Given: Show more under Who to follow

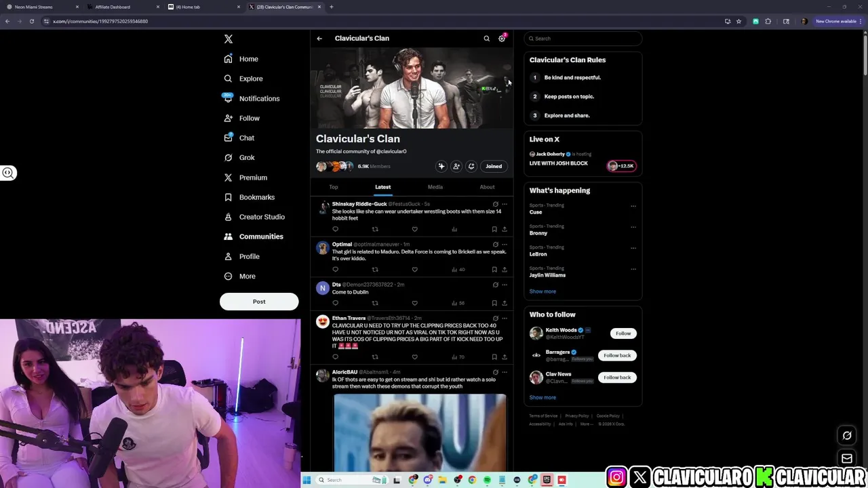Looking at the screenshot, I should point(542,398).
